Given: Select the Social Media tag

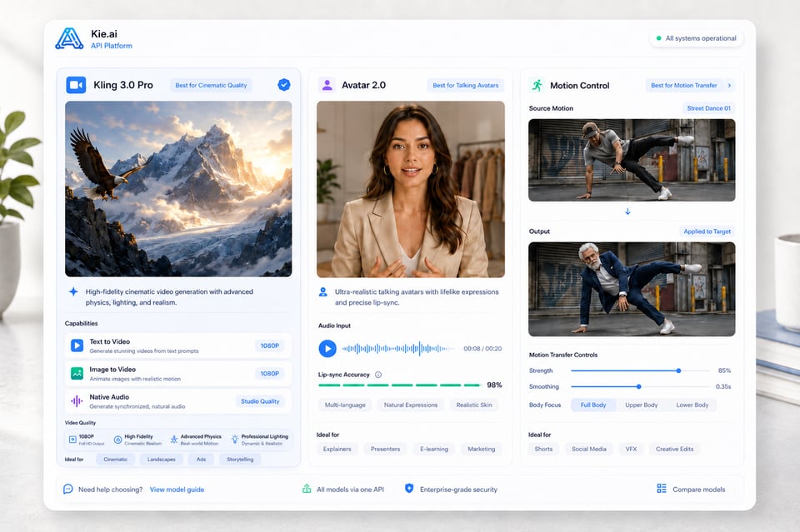Looking at the screenshot, I should point(589,449).
